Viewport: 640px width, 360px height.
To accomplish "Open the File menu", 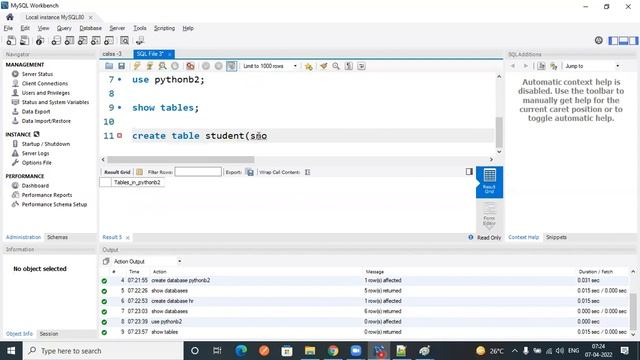I will (x=8, y=28).
